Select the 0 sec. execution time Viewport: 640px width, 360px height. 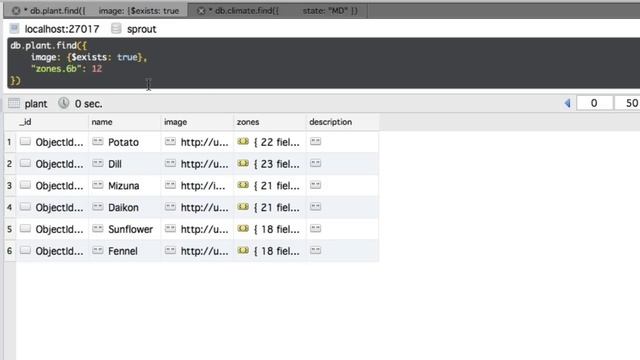click(89, 104)
